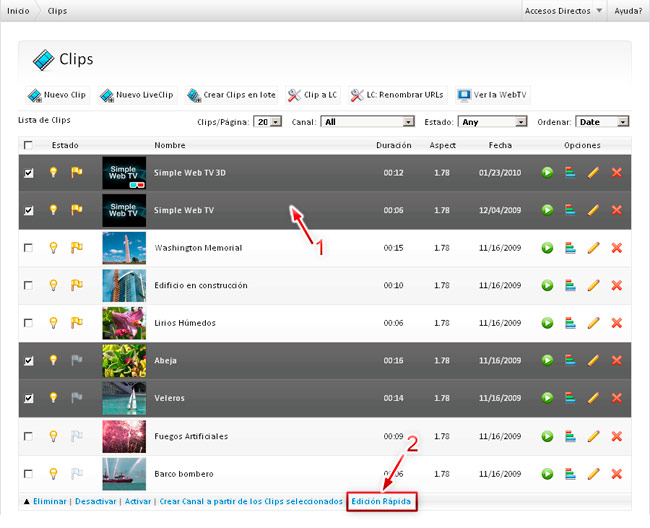The height and width of the screenshot is (528, 650).
Task: Sort by the Duración column header
Action: point(393,145)
